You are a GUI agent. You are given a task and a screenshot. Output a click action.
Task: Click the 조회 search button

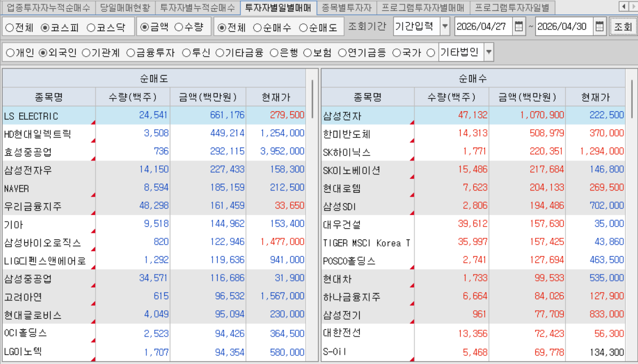pos(623,27)
